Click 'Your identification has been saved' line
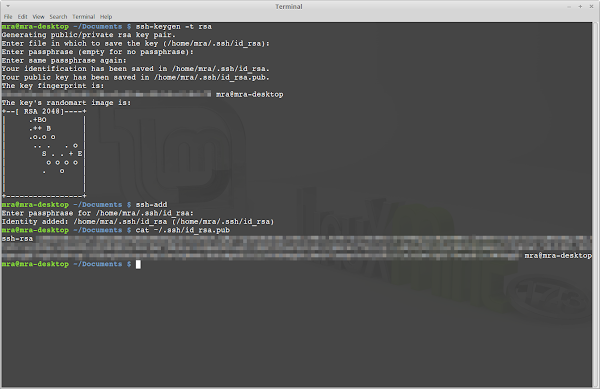The width and height of the screenshot is (600, 389). coord(135,69)
